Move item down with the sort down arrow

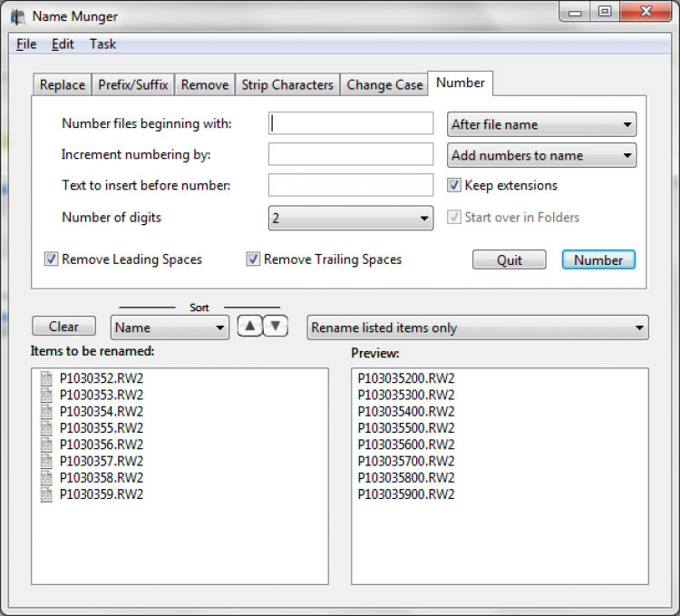(x=276, y=327)
